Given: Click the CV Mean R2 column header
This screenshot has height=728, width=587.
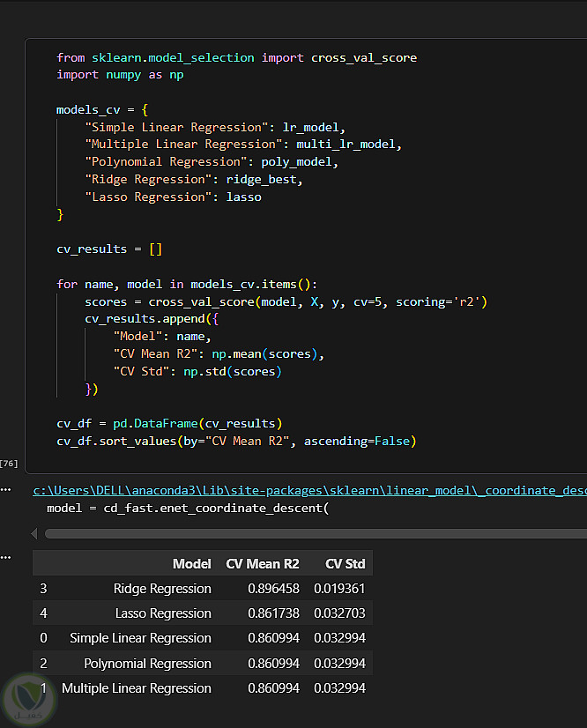Looking at the screenshot, I should pyautogui.click(x=263, y=563).
